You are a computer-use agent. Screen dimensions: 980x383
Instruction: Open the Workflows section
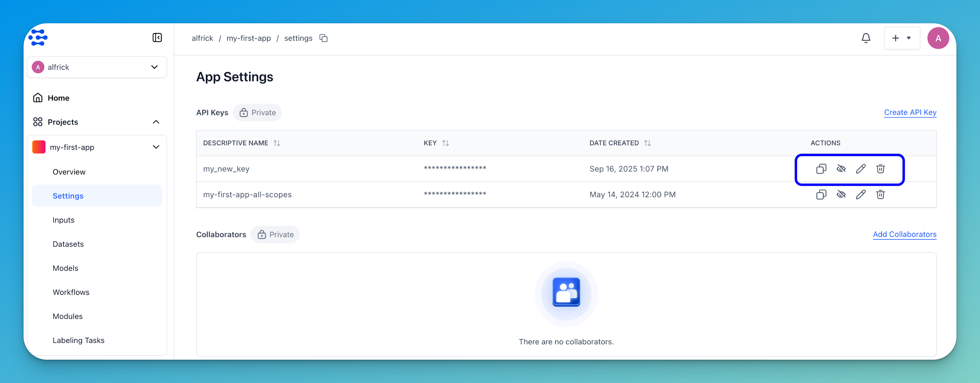(71, 292)
